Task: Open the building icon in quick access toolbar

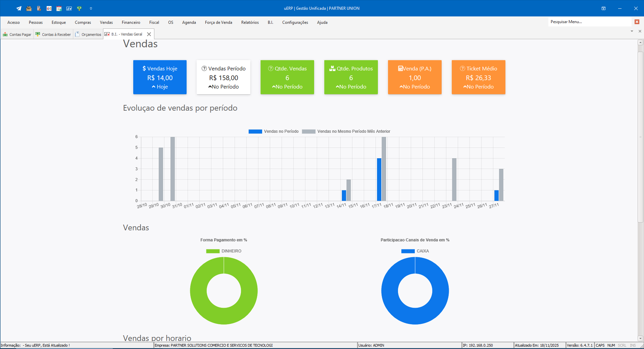Action: [29, 8]
